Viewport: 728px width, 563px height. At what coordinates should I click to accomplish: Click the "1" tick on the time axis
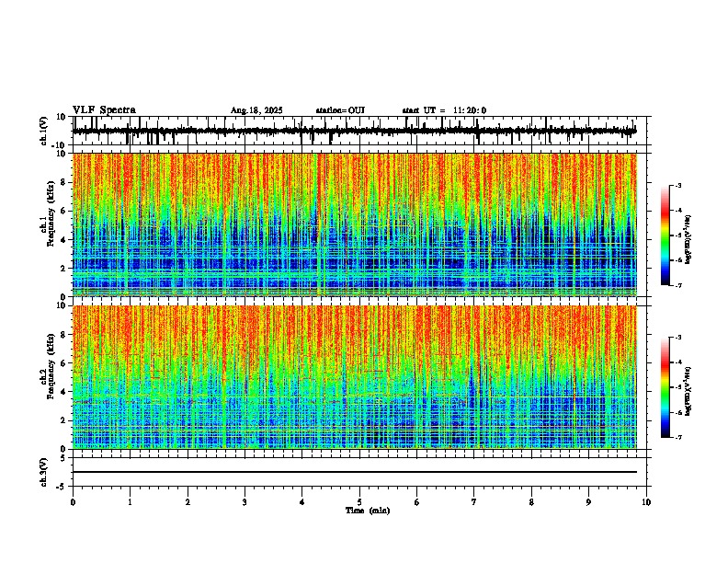click(130, 502)
